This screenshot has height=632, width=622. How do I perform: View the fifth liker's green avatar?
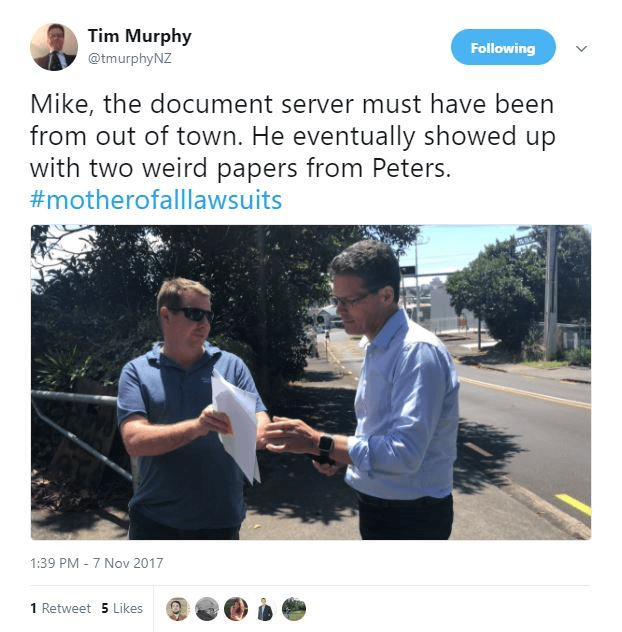[294, 609]
